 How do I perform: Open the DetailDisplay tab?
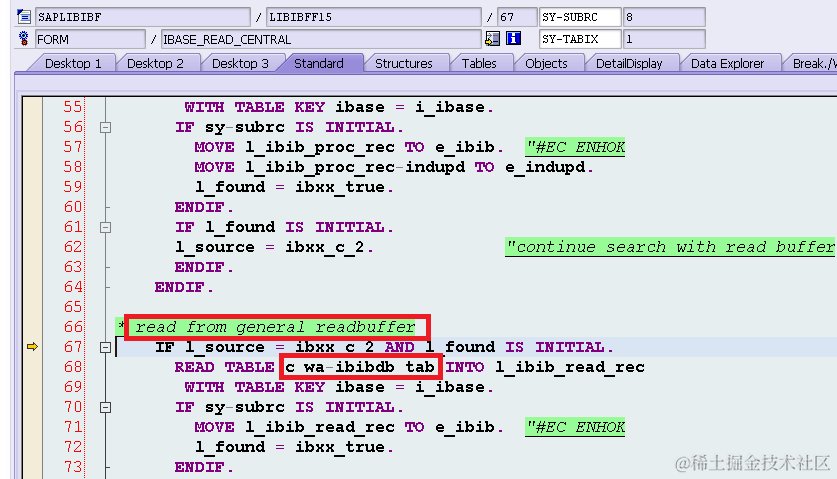(629, 64)
